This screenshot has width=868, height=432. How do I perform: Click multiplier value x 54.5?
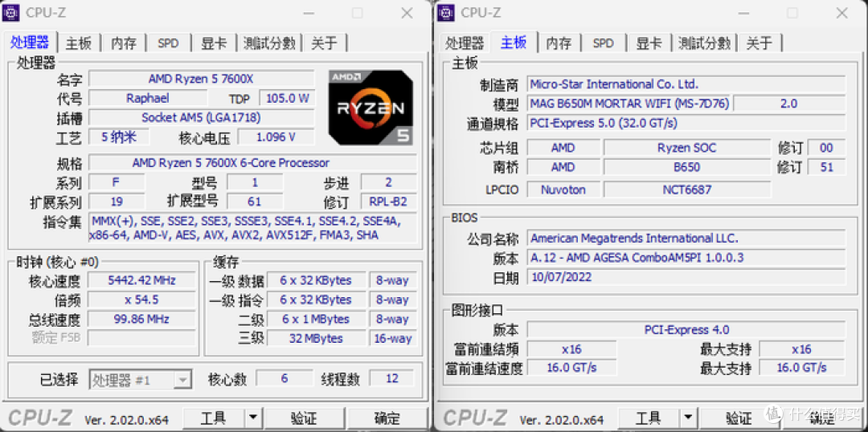[x=141, y=300]
